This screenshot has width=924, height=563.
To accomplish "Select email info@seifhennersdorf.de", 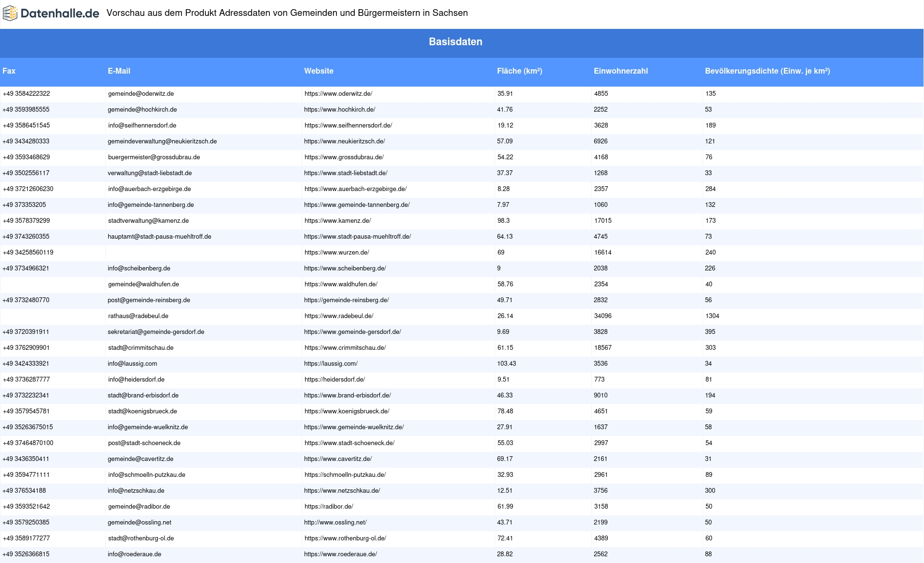I will (142, 126).
